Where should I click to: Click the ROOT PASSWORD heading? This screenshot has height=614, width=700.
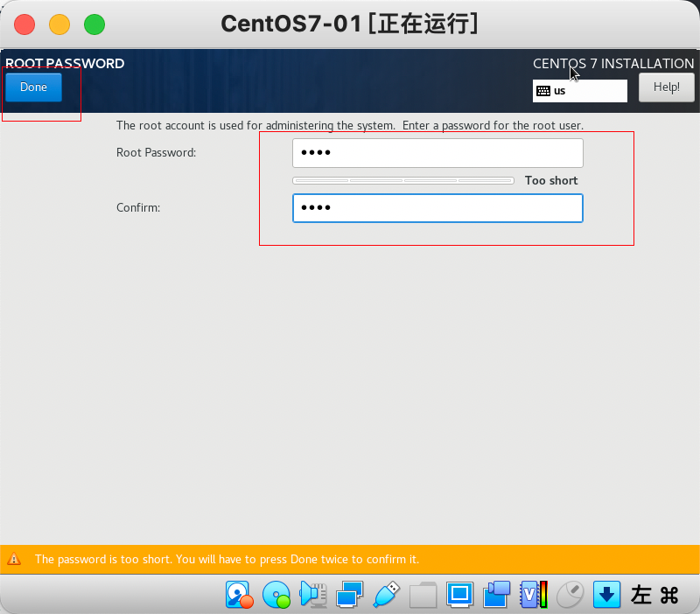[x=65, y=63]
